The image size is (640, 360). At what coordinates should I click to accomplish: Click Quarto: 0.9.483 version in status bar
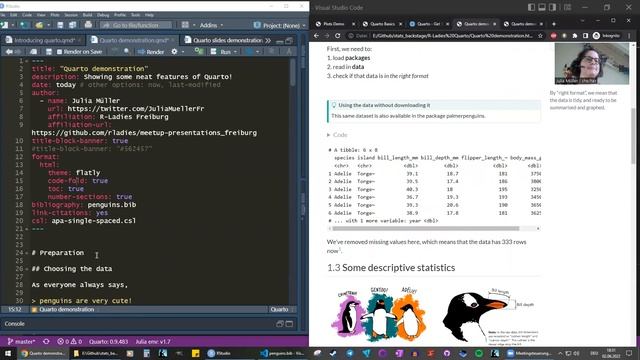coord(109,342)
